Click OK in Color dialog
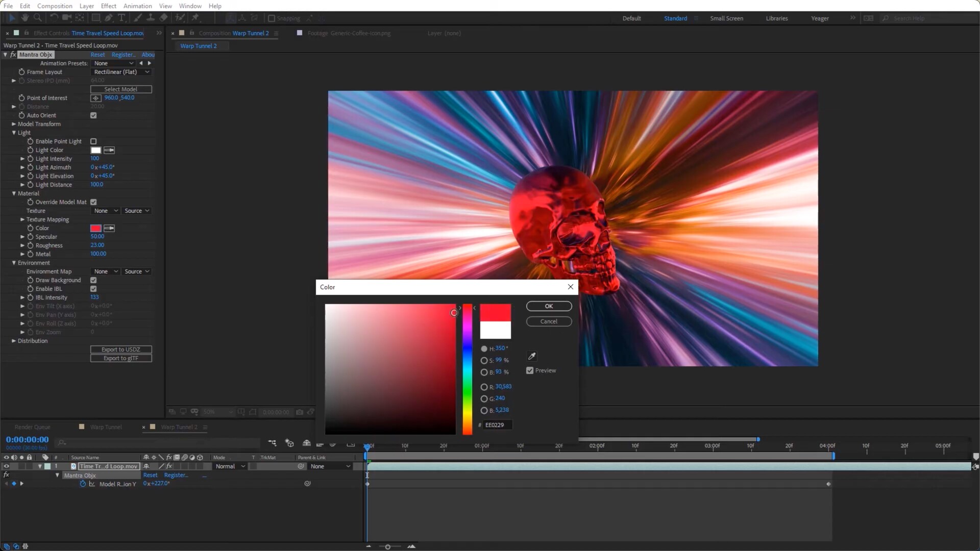Image resolution: width=980 pixels, height=551 pixels. [549, 306]
